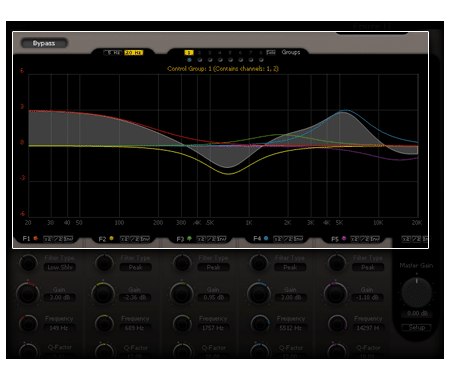Viewport: 450px width, 380px height.
Task: Switch to control group 5 tab
Action: (x=230, y=53)
